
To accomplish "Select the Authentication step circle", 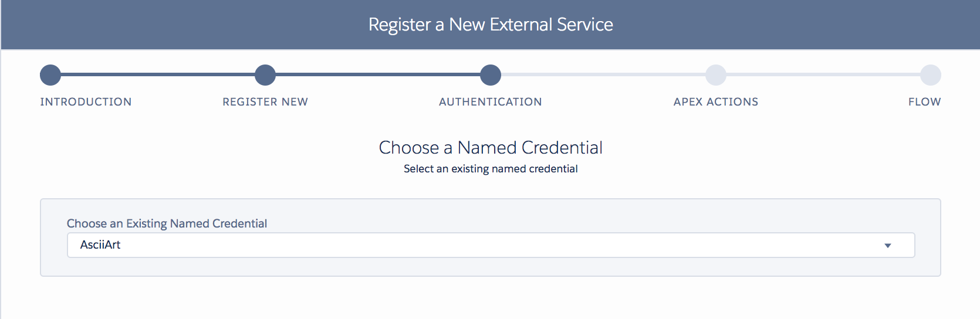I will [491, 75].
